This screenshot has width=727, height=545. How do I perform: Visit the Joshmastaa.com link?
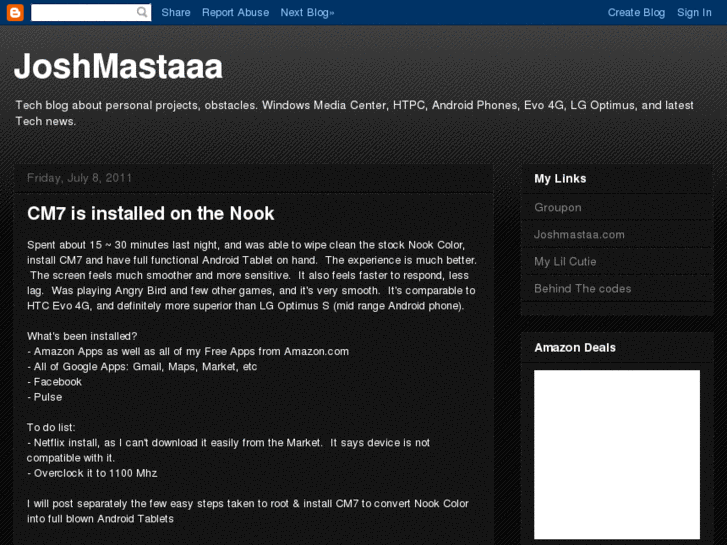pos(579,234)
